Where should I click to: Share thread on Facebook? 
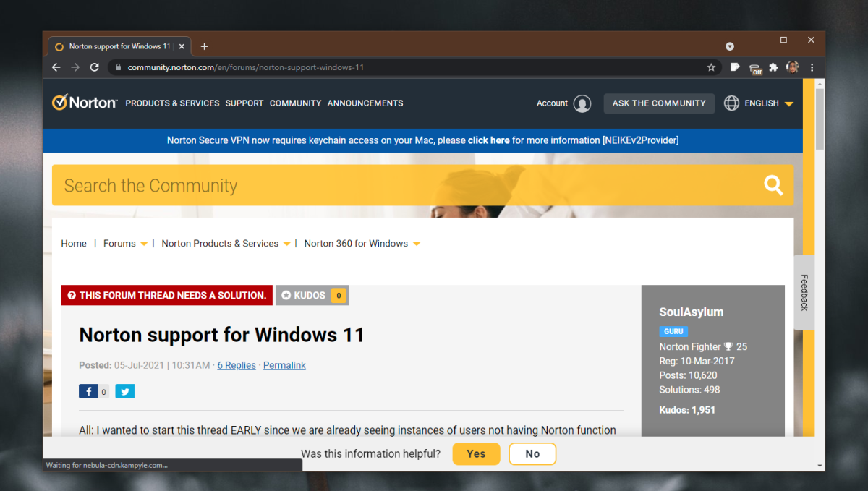pos(88,391)
